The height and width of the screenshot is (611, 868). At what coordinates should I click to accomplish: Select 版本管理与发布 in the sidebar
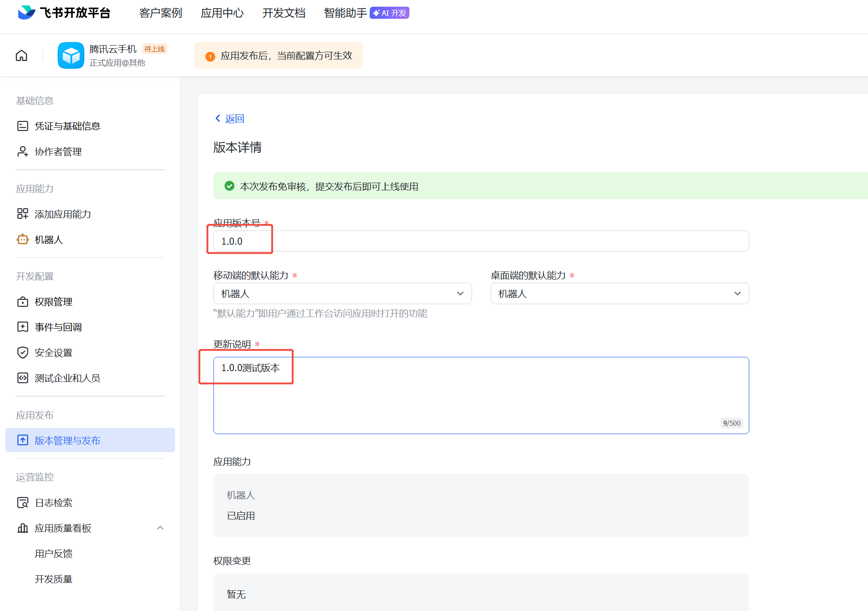(67, 440)
